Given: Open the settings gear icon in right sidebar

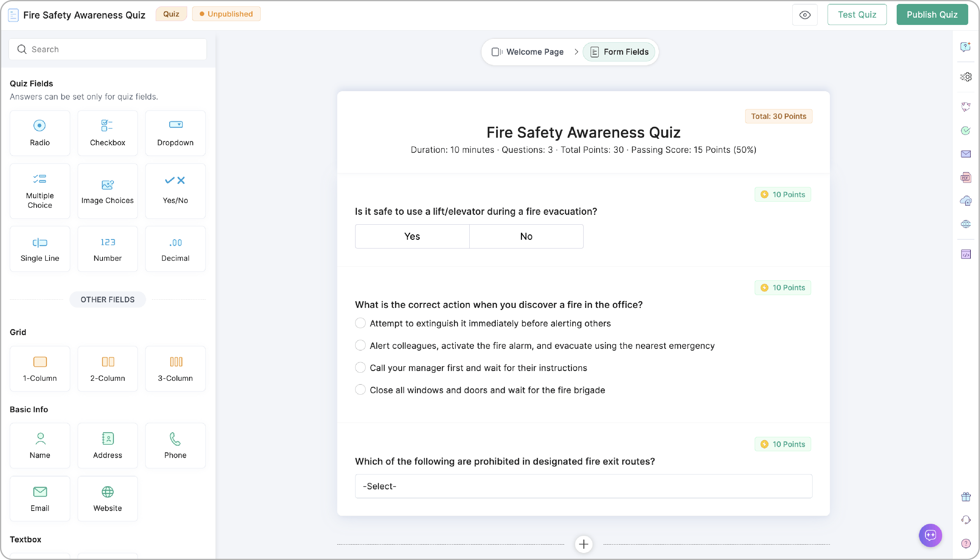Looking at the screenshot, I should click(966, 77).
